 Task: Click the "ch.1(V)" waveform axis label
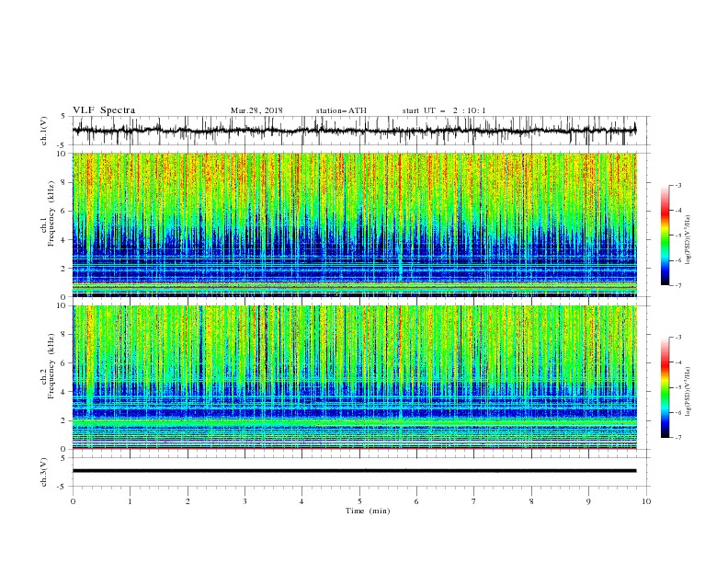pyautogui.click(x=44, y=131)
